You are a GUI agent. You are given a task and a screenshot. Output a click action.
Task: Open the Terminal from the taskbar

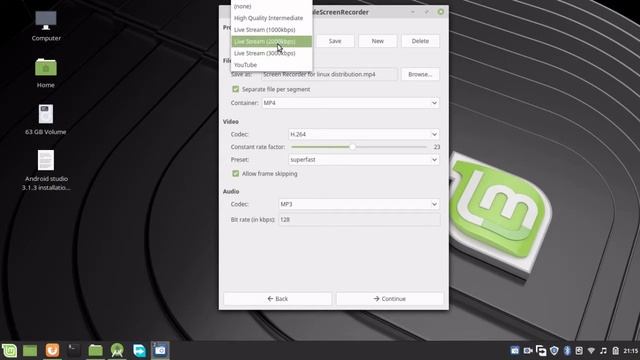pyautogui.click(x=74, y=350)
